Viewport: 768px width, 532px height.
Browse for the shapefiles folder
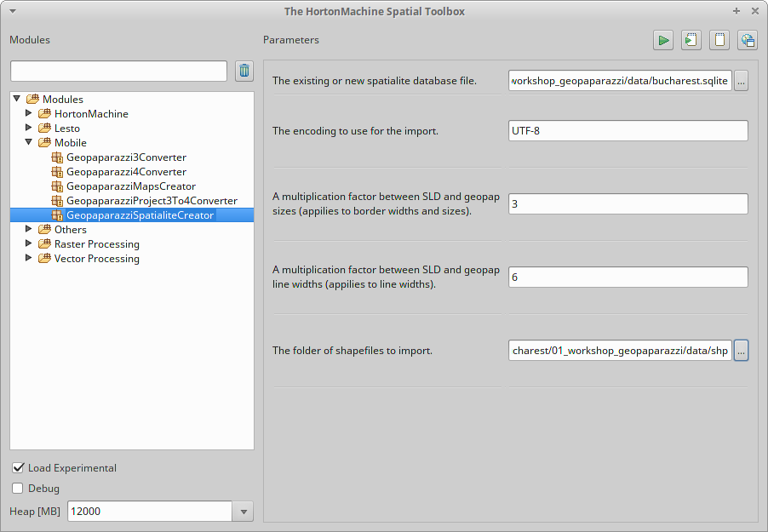(x=741, y=351)
